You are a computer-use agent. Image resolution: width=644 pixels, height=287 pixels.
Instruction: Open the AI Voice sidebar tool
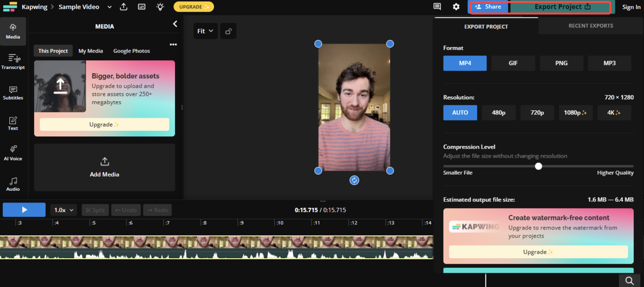coord(13,153)
